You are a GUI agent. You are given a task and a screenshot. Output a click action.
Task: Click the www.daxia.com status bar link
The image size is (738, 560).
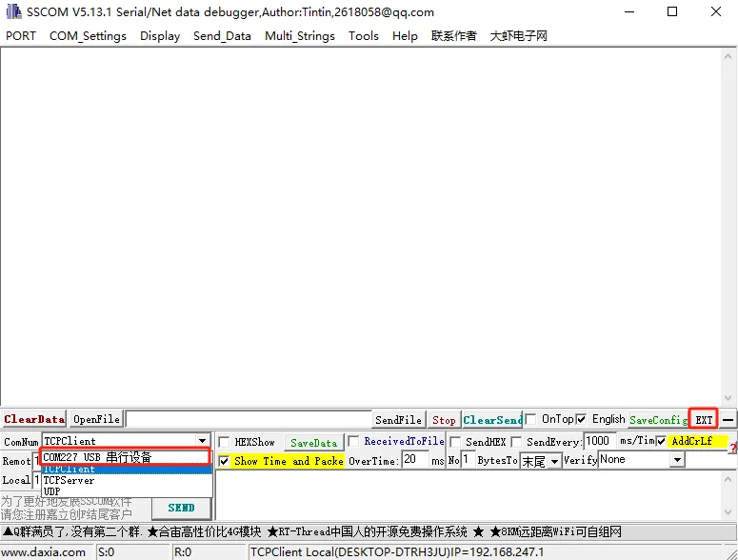[x=44, y=552]
